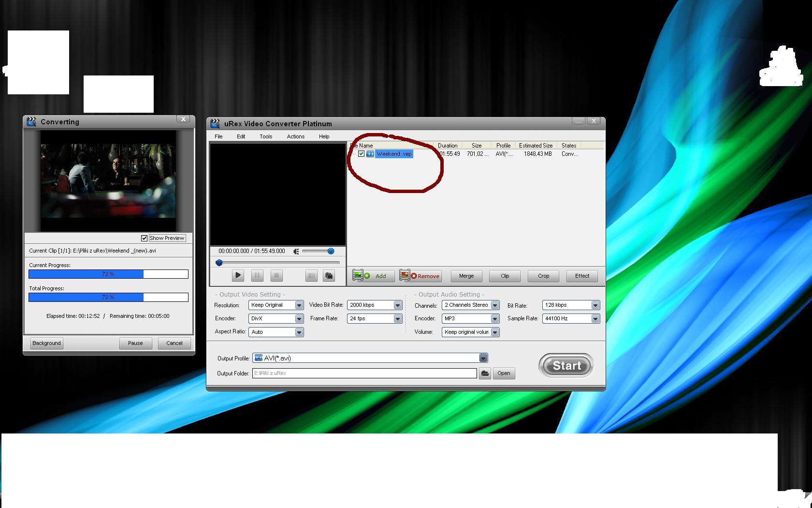Click the Size column header
The width and height of the screenshot is (812, 508).
point(477,145)
